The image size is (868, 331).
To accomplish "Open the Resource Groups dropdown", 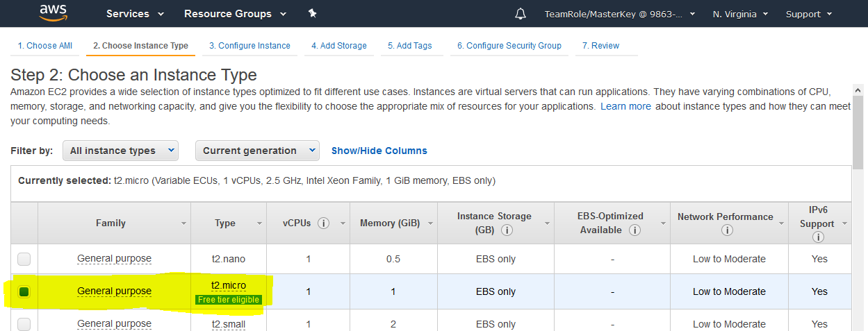I will [x=235, y=14].
